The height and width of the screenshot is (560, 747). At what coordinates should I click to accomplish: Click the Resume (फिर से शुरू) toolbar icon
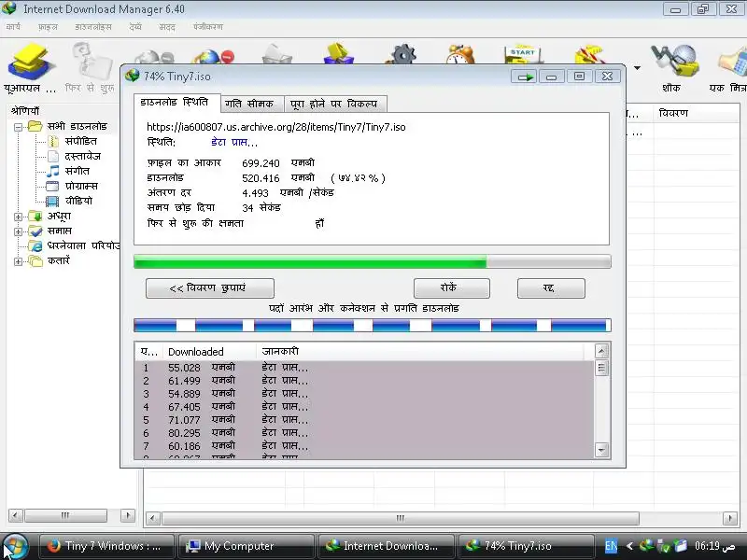click(x=92, y=62)
